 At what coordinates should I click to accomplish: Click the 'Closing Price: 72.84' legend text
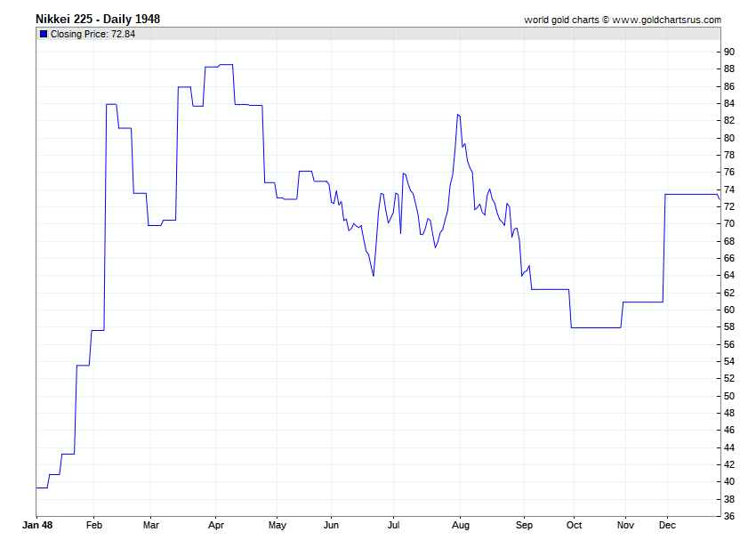coord(92,34)
